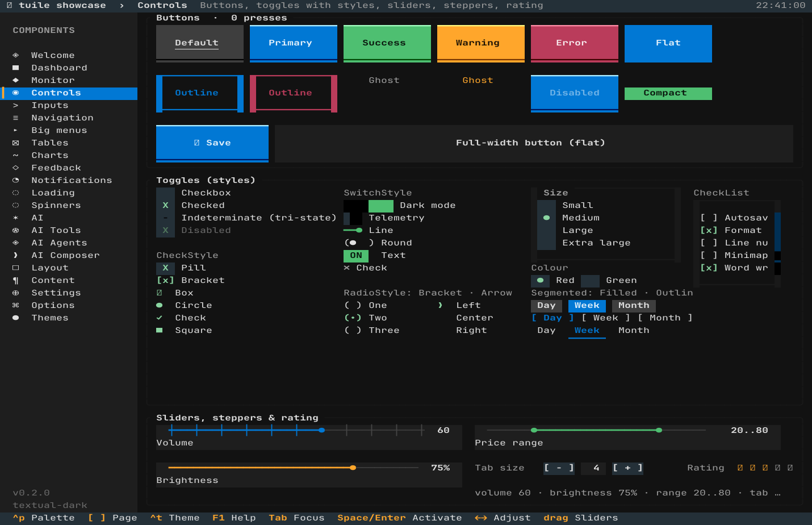This screenshot has height=525, width=812.
Task: Select the Large size radio option
Action: click(577, 230)
